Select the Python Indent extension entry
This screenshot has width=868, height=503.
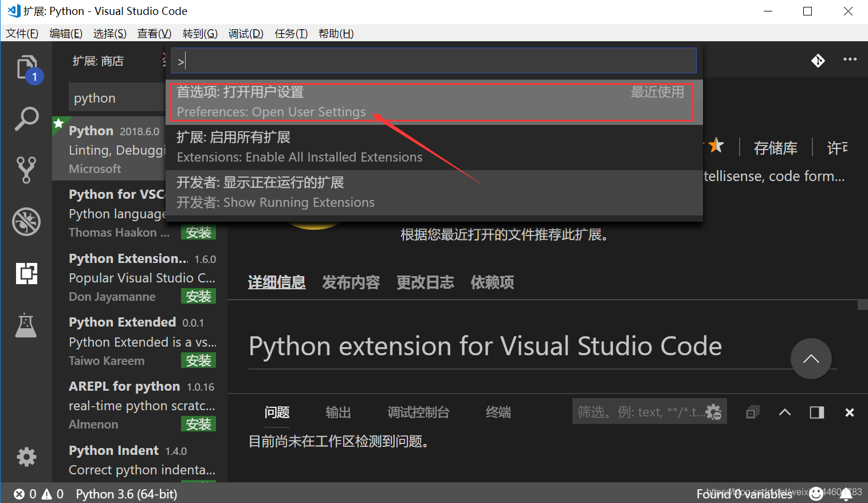pos(140,459)
